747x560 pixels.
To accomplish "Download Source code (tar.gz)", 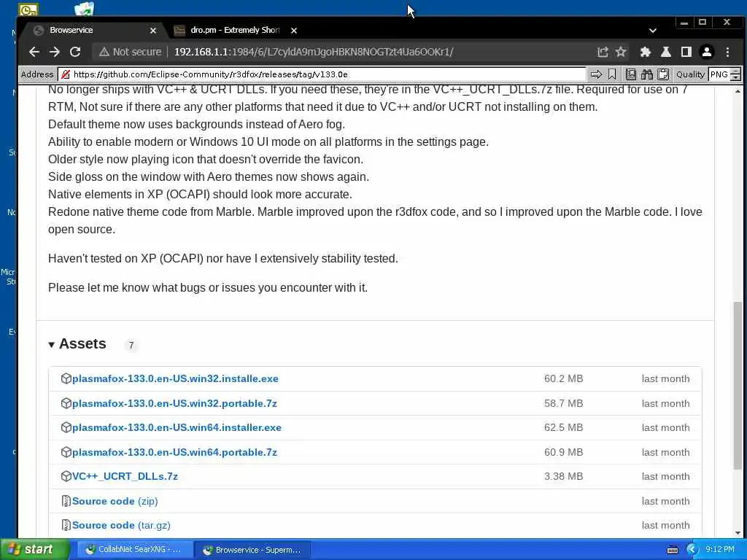I will tap(121, 525).
